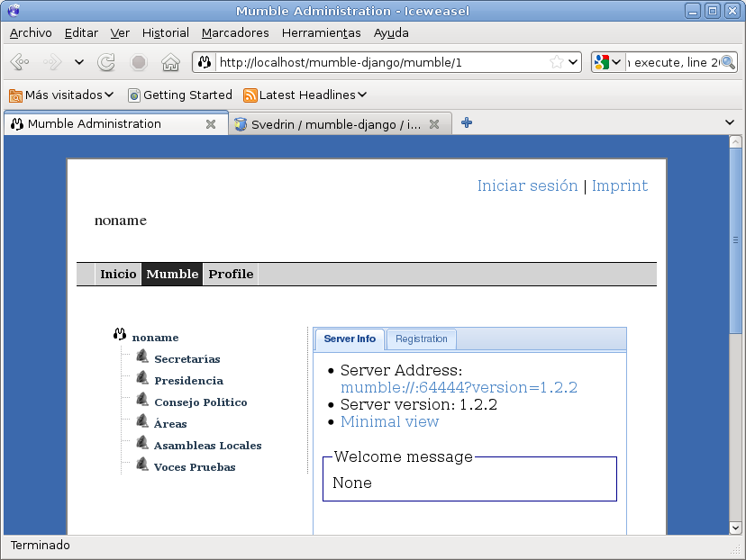Viewport: 746px width, 560px height.
Task: Open a new tab with the plus icon
Action: (x=466, y=122)
